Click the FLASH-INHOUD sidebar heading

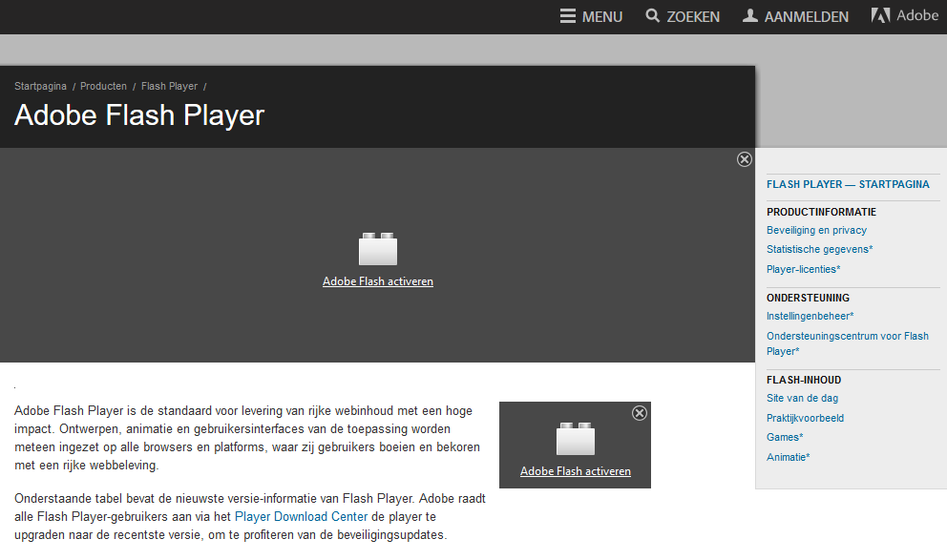click(804, 380)
